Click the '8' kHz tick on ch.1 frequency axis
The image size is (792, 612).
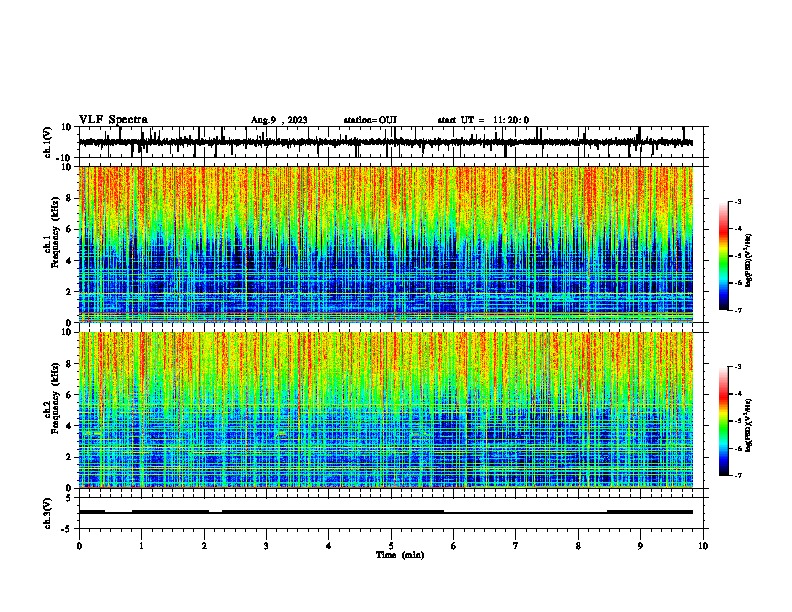point(68,198)
